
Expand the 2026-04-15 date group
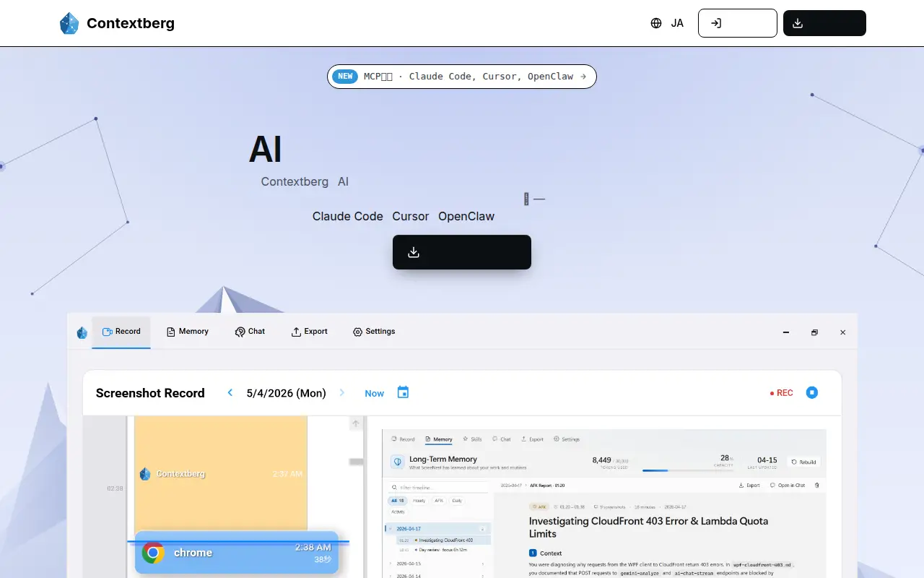[x=439, y=564]
